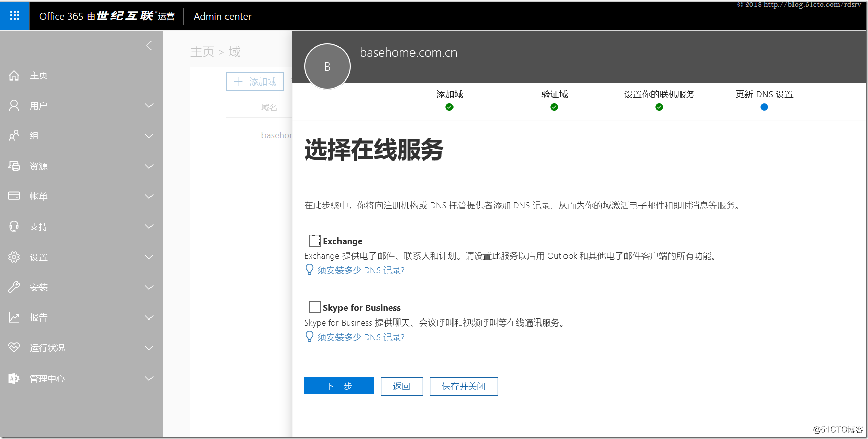Collapse the left navigation pane arrow
Viewport: 868px width, 439px height.
(x=149, y=46)
